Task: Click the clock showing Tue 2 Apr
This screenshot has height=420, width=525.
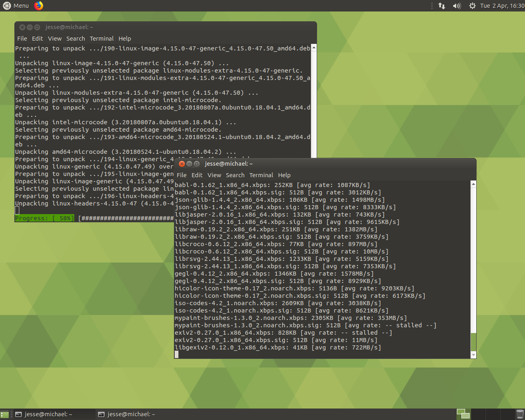Action: [x=502, y=6]
